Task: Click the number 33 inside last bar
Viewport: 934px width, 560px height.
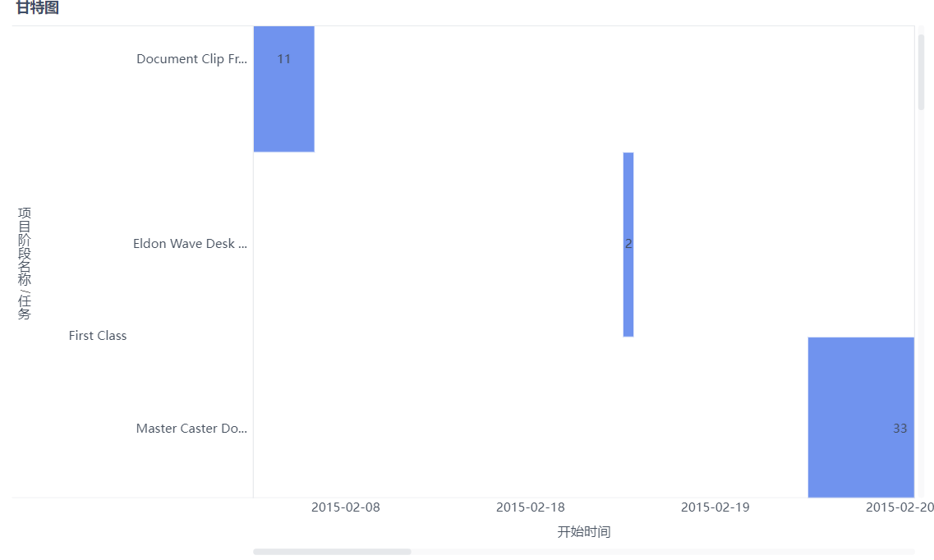Action: click(899, 429)
